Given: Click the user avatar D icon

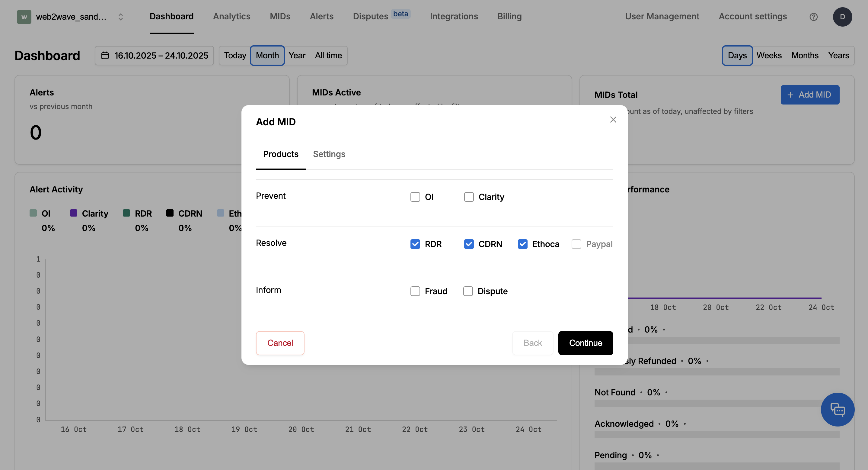Looking at the screenshot, I should click(x=842, y=17).
